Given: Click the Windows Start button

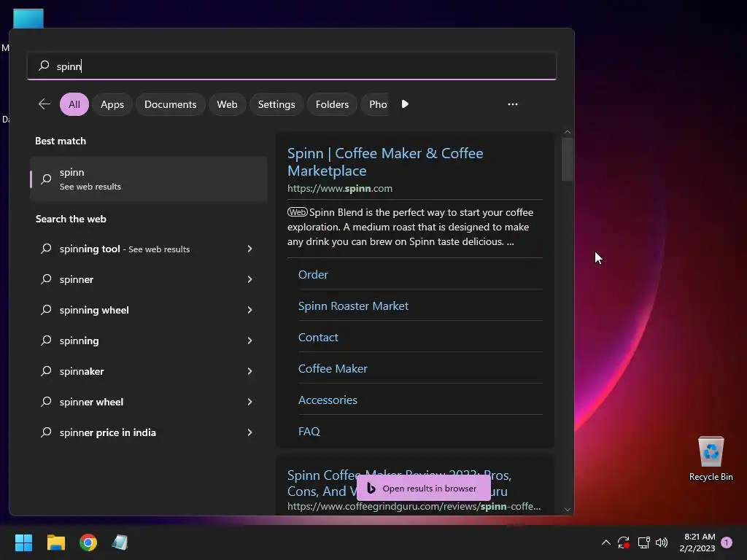Looking at the screenshot, I should coord(23,542).
